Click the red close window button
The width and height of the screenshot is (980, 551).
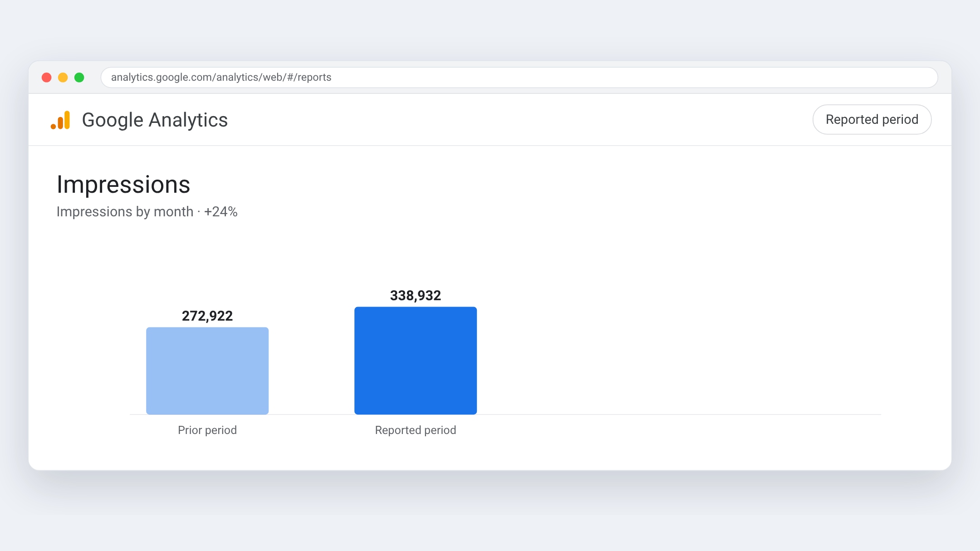coord(46,78)
